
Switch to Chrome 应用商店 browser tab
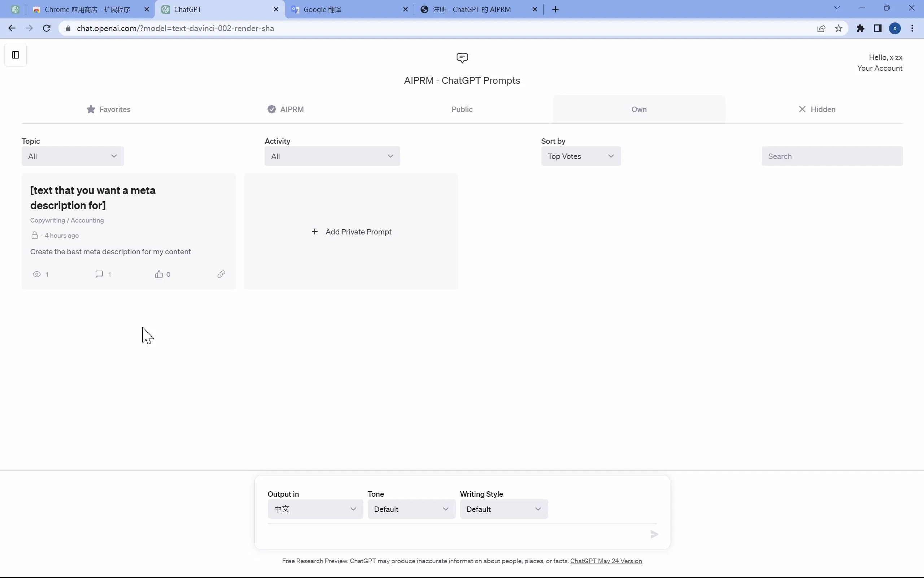point(87,9)
